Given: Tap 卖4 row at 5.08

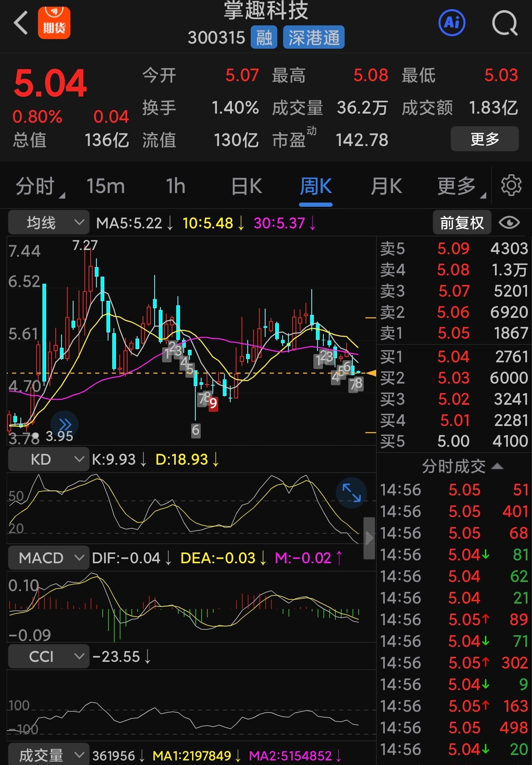Looking at the screenshot, I should pyautogui.click(x=454, y=270).
